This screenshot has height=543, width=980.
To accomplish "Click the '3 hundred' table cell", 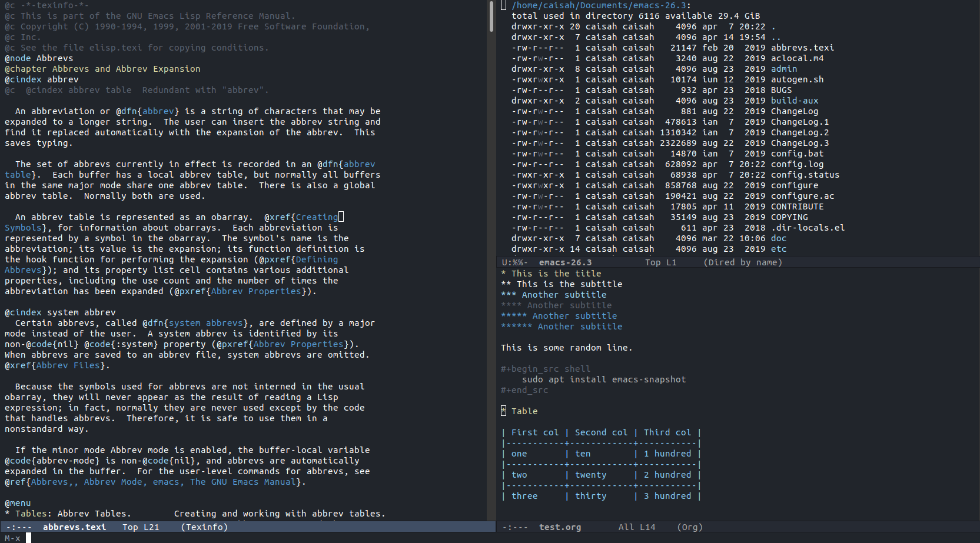I will tap(667, 496).
